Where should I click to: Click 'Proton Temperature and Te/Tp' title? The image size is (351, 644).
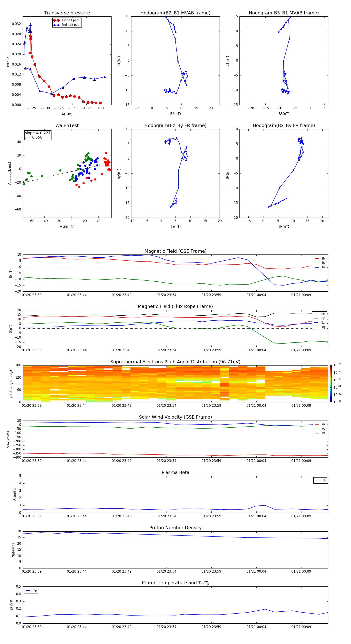click(175, 583)
